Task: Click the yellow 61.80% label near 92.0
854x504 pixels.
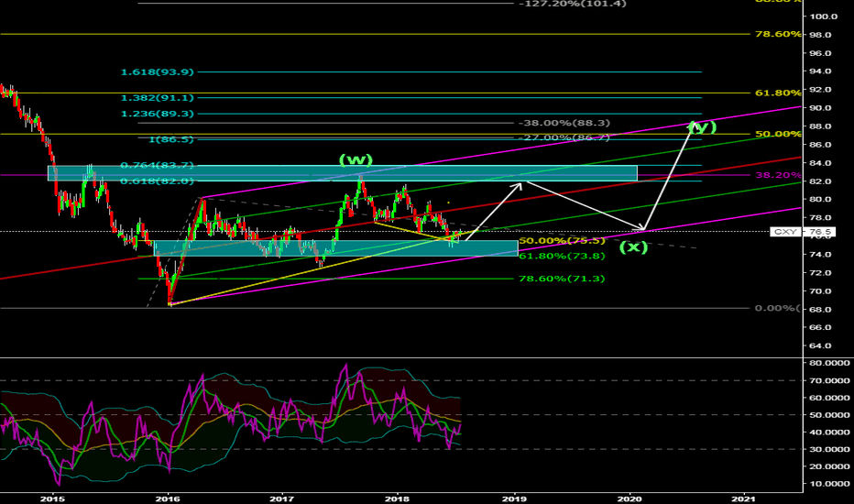Action: 778,93
